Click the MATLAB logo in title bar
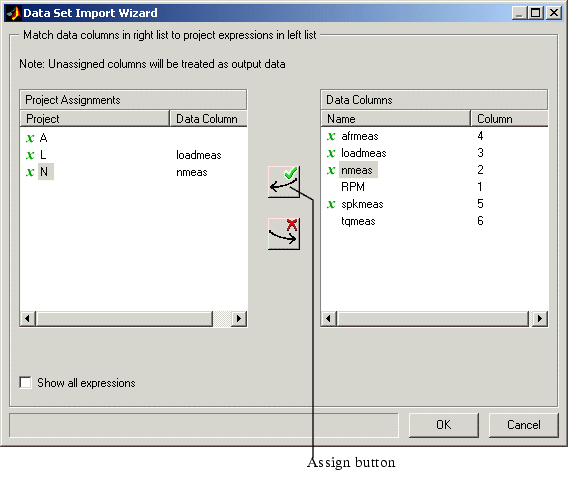Viewport: 568px width, 495px height. (x=13, y=13)
